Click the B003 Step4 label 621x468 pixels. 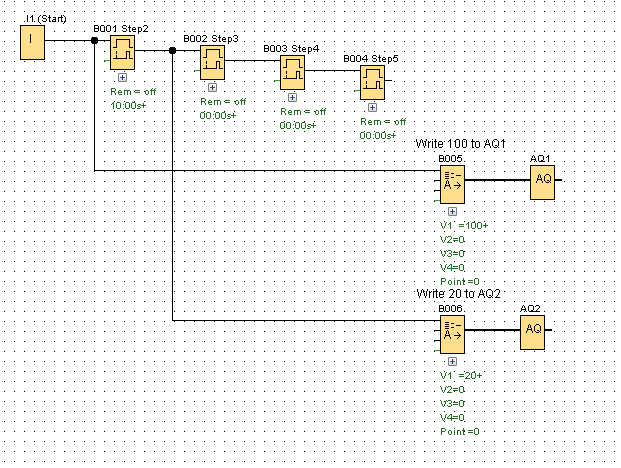[x=291, y=49]
